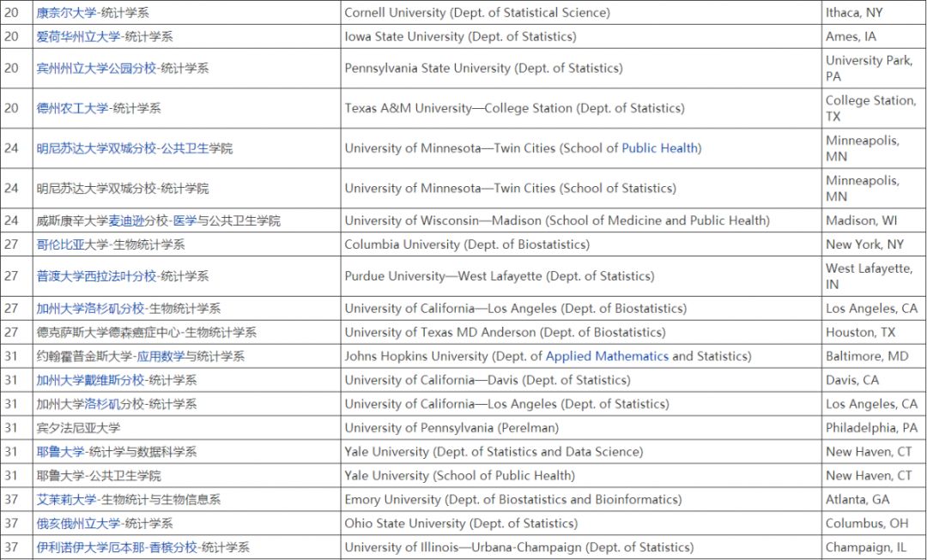Select the Madison, WI location cell

click(874, 221)
